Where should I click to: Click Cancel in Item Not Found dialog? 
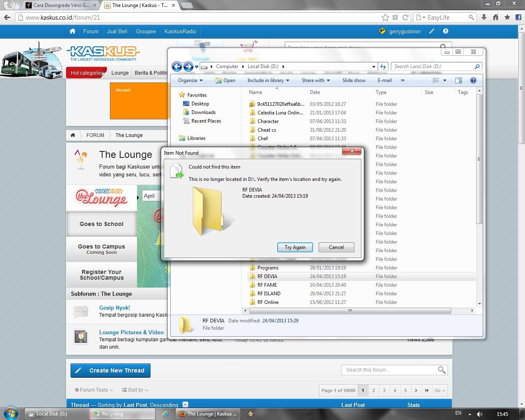[x=336, y=247]
